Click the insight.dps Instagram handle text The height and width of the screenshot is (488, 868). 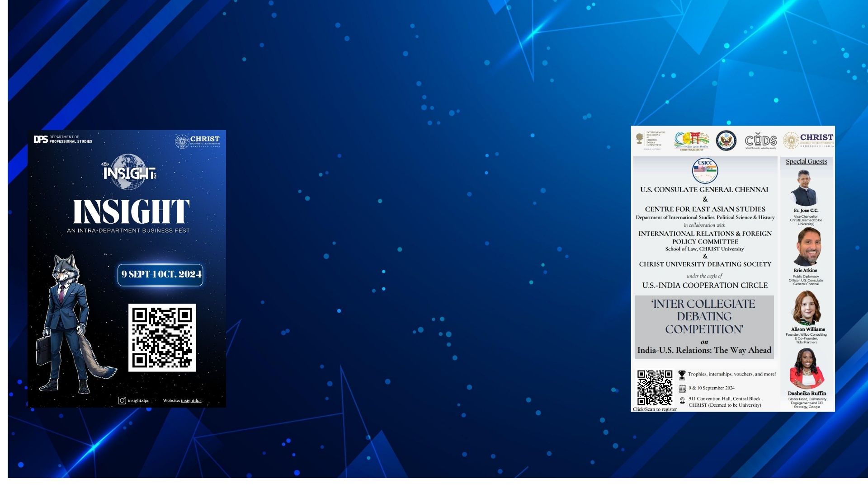[138, 400]
